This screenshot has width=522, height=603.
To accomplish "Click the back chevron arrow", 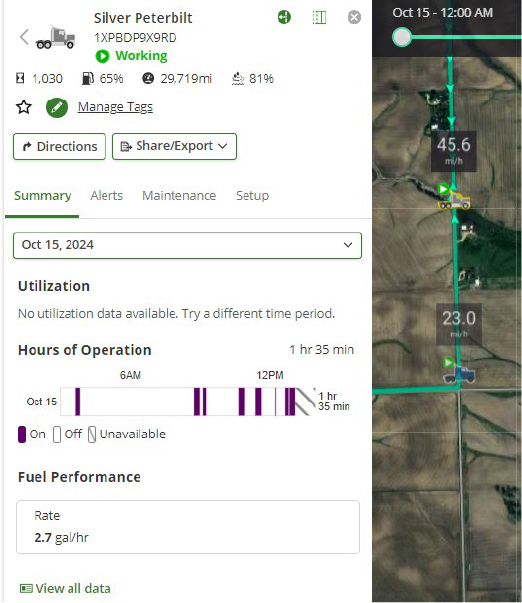I will 24,37.
